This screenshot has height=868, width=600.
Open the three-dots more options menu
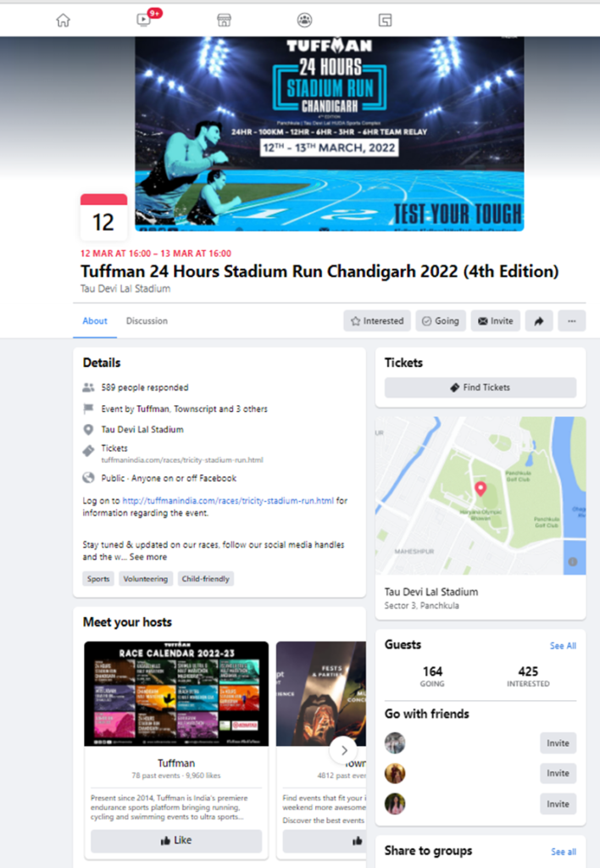click(x=572, y=321)
